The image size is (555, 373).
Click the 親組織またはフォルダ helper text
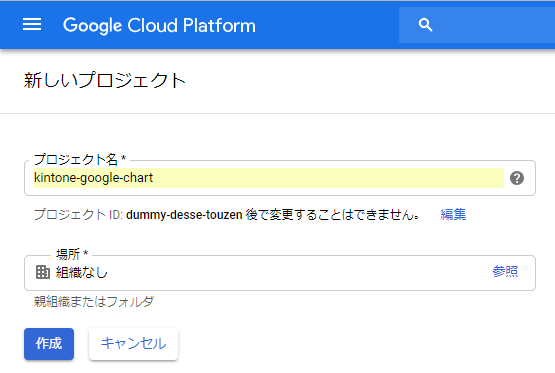[94, 302]
